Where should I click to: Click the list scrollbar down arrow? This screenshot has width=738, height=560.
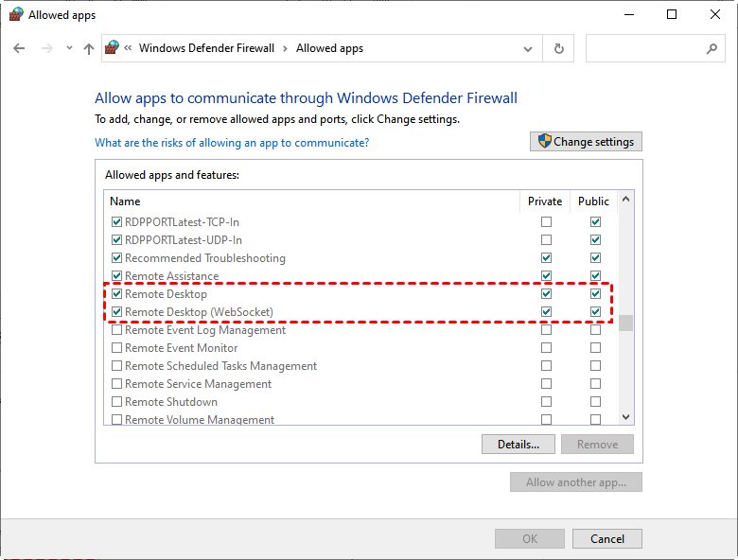pyautogui.click(x=625, y=416)
